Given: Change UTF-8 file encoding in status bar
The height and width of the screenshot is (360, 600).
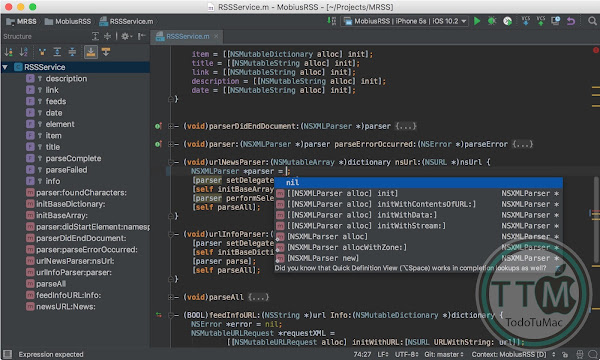Looking at the screenshot, I should click(x=406, y=355).
